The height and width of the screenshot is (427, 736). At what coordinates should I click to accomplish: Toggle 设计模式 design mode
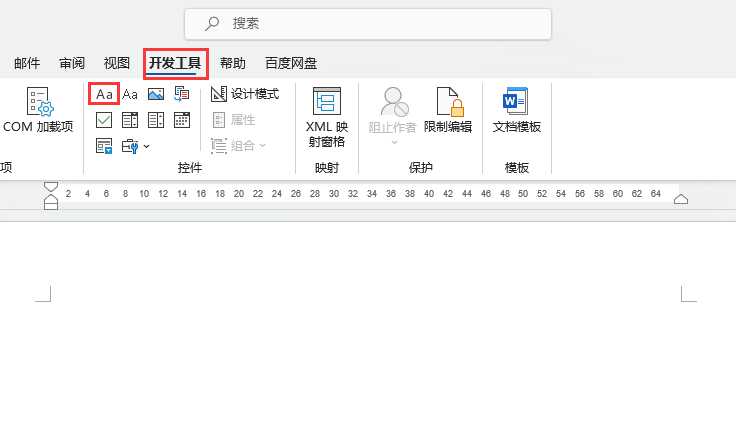coord(245,94)
